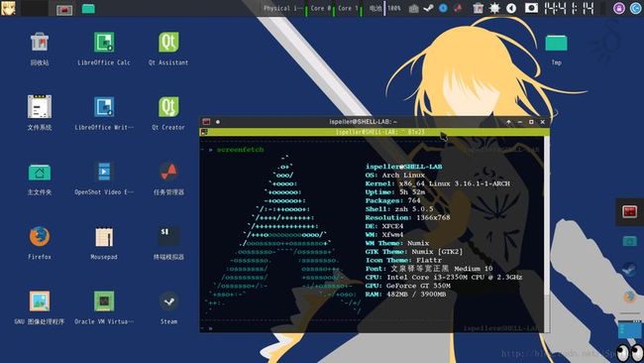Screen dimensions: 644x363
Task: Click the 'Shell: zsh 5.0.5' line
Action: (399, 209)
